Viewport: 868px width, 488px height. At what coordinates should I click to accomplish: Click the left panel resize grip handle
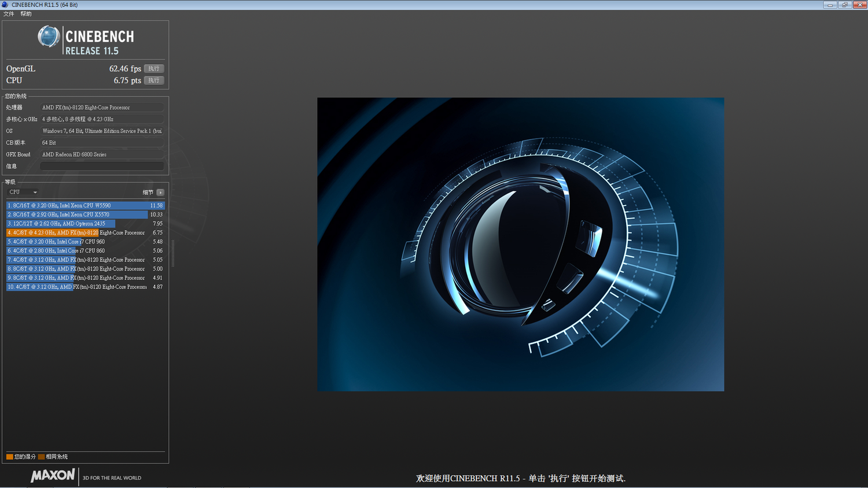(172, 253)
